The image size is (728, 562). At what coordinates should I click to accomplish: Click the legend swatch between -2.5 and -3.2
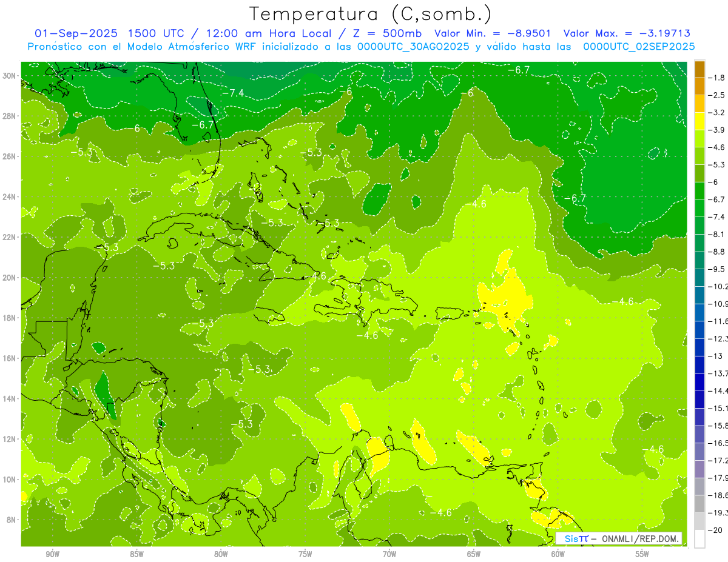699,104
